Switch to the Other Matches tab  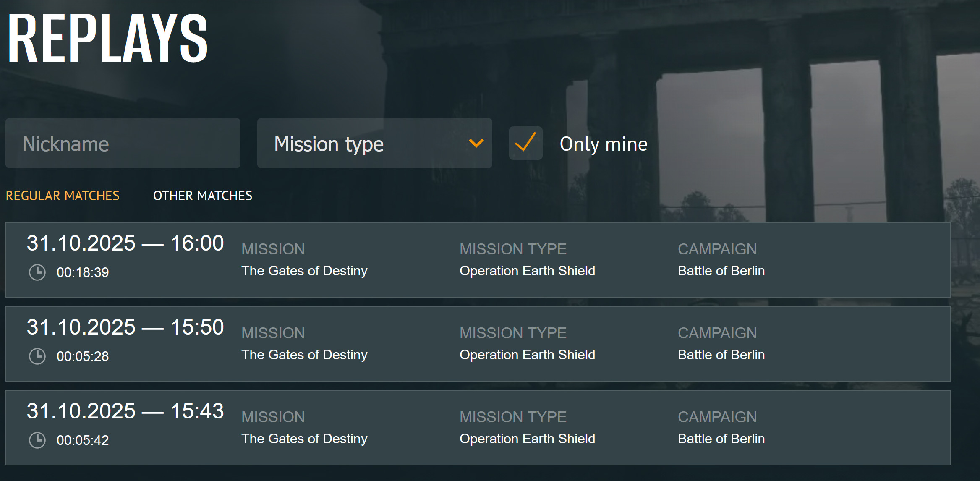click(x=202, y=196)
